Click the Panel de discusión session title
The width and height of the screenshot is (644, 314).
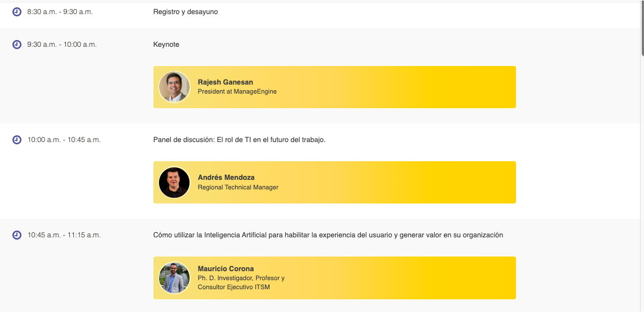click(x=240, y=140)
